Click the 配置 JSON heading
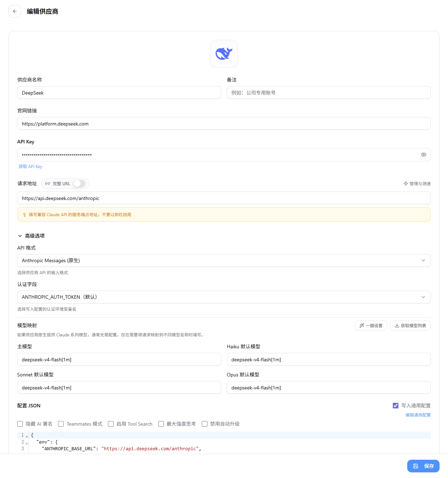The image size is (448, 478). pos(29,406)
